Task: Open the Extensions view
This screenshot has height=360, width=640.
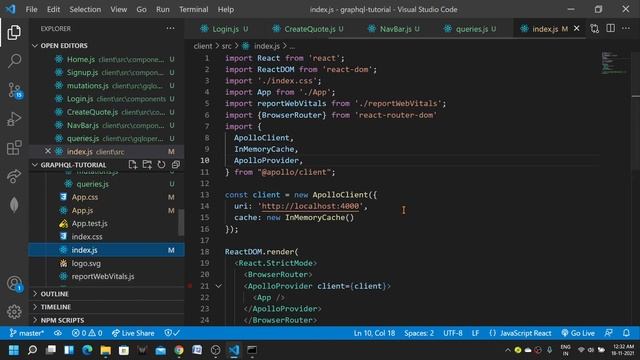Action: coord(14,148)
